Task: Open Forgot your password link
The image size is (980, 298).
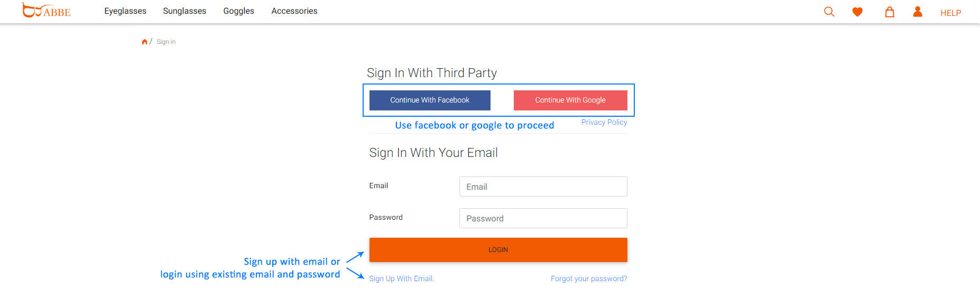Action: [589, 278]
